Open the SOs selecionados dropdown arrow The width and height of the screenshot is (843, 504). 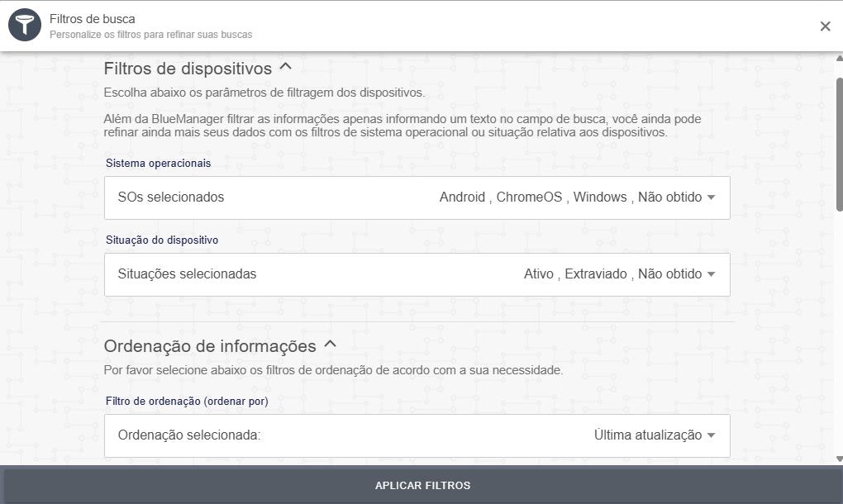pos(712,197)
